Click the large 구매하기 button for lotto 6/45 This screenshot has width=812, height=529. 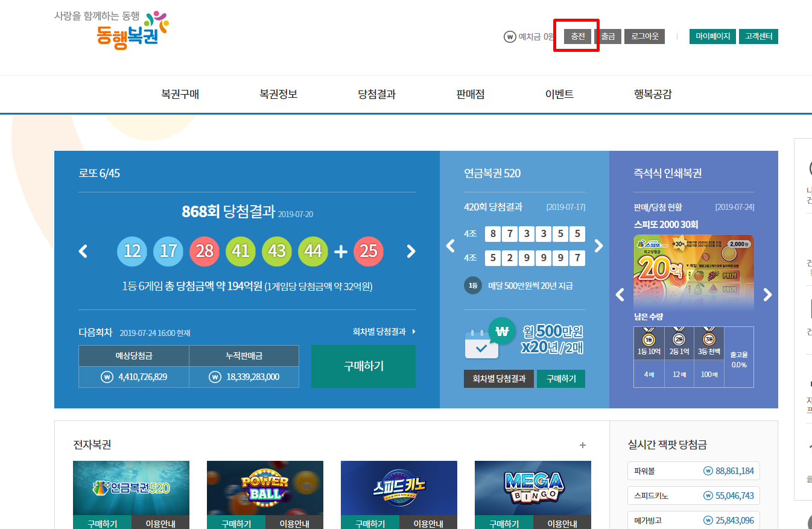pyautogui.click(x=363, y=366)
